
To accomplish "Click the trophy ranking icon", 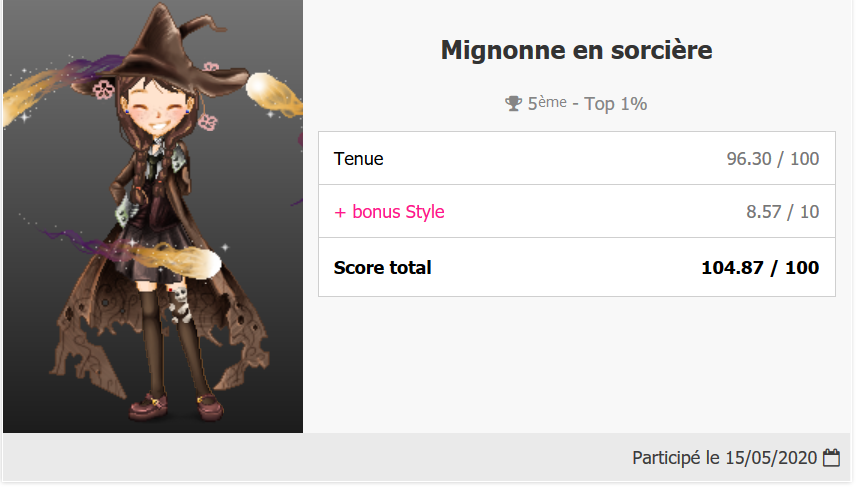I will 513,103.
